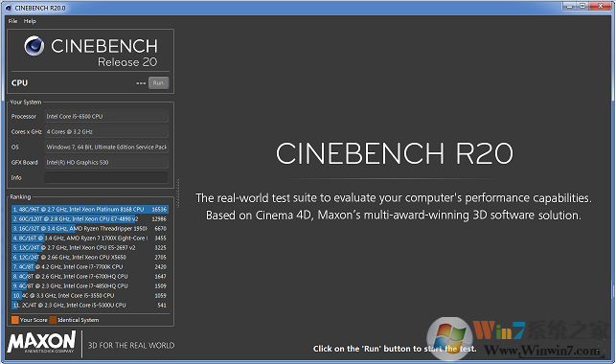Screen dimensions: 616x364
Task: Select ranking row Intel Xeon CPU X5650
Action: [x=90, y=258]
